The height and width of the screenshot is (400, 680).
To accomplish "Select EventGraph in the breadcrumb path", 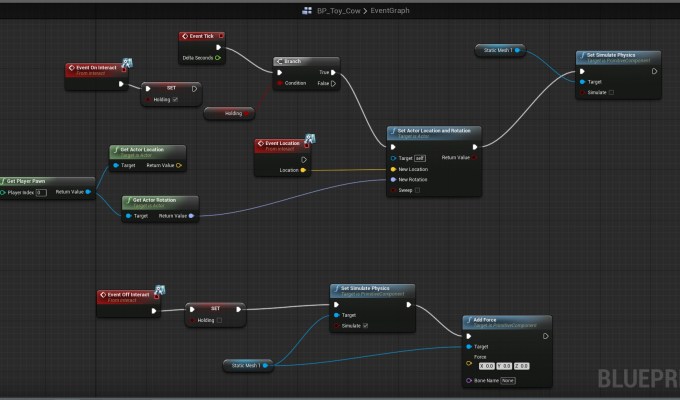I will click(x=389, y=11).
